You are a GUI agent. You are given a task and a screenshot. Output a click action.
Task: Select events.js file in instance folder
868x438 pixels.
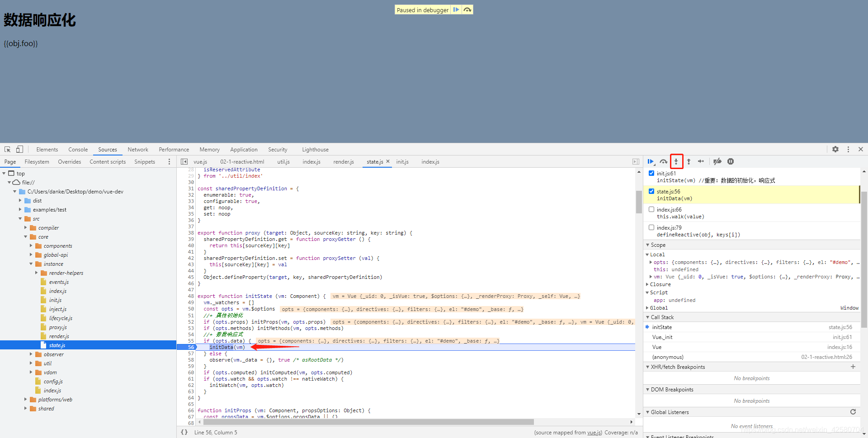tap(59, 282)
